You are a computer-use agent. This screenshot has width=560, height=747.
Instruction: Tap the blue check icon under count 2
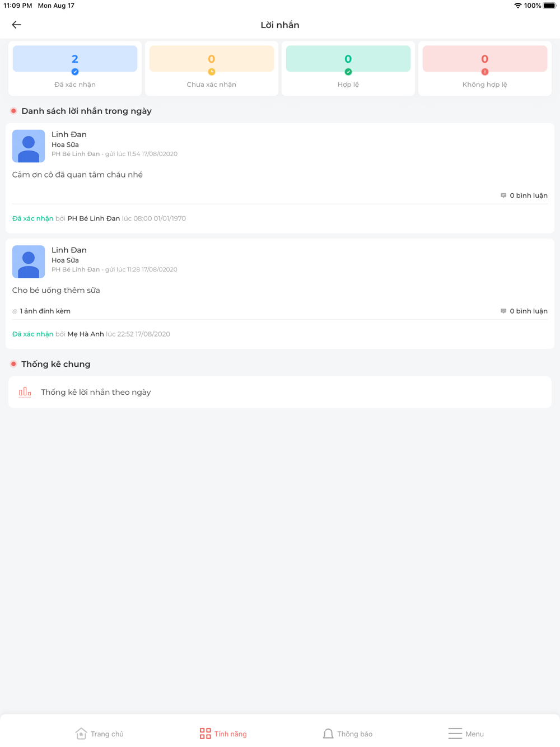click(75, 72)
